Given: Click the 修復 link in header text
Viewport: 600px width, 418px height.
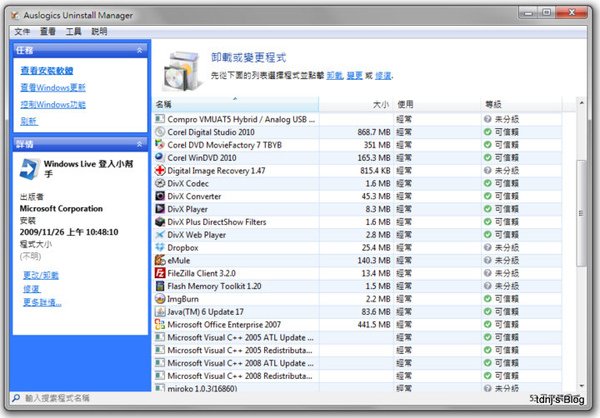Looking at the screenshot, I should [x=383, y=76].
